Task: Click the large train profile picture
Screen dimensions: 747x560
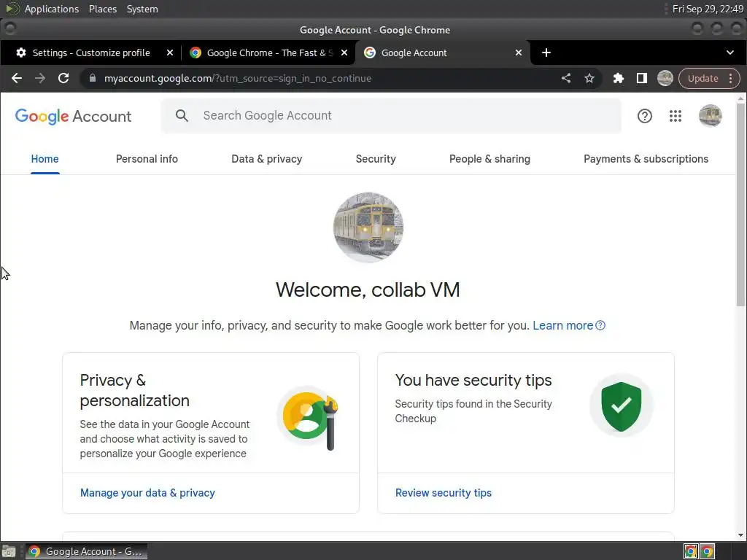Action: coord(368,227)
